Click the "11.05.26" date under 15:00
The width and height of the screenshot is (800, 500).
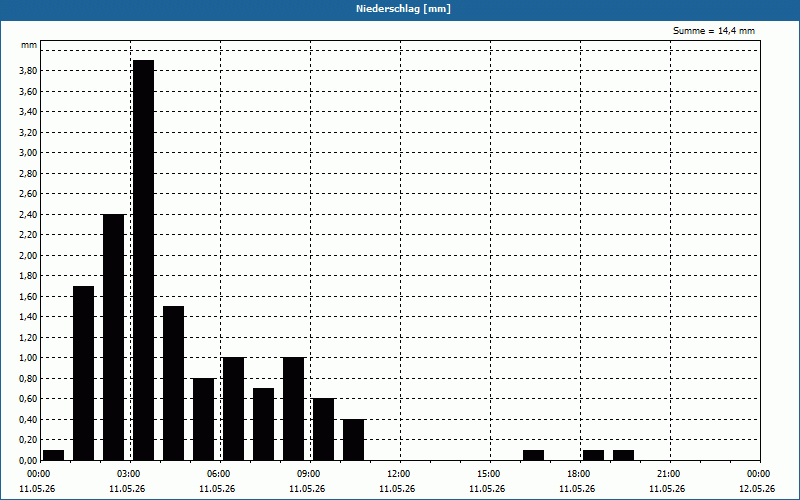[487, 489]
